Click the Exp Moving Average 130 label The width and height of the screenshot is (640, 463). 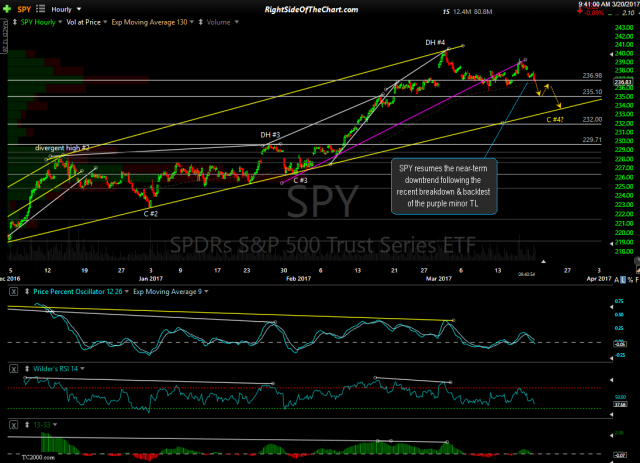[149, 22]
